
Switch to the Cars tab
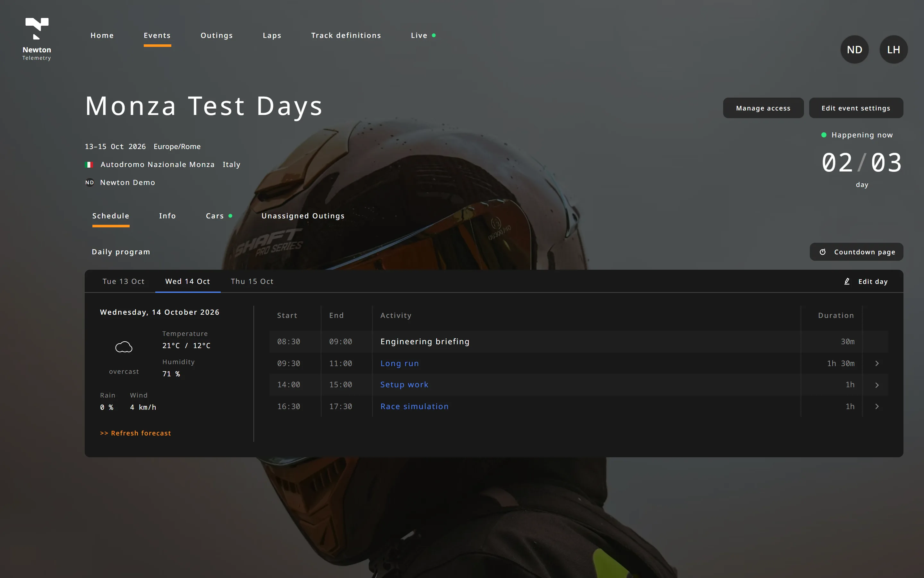click(219, 216)
